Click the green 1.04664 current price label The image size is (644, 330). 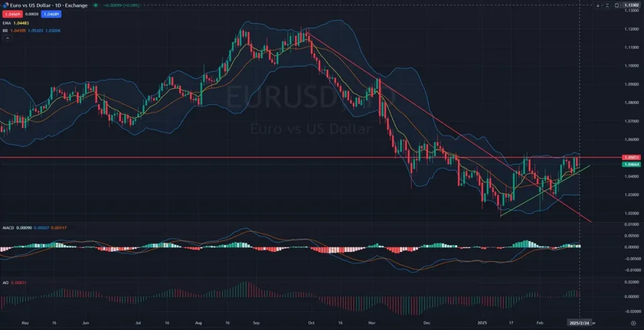(x=630, y=164)
